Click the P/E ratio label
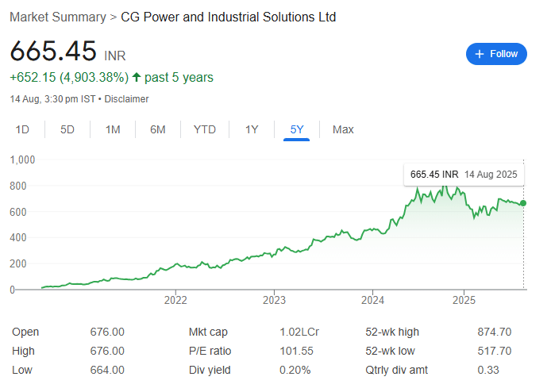This screenshot has width=551, height=392. (x=210, y=351)
